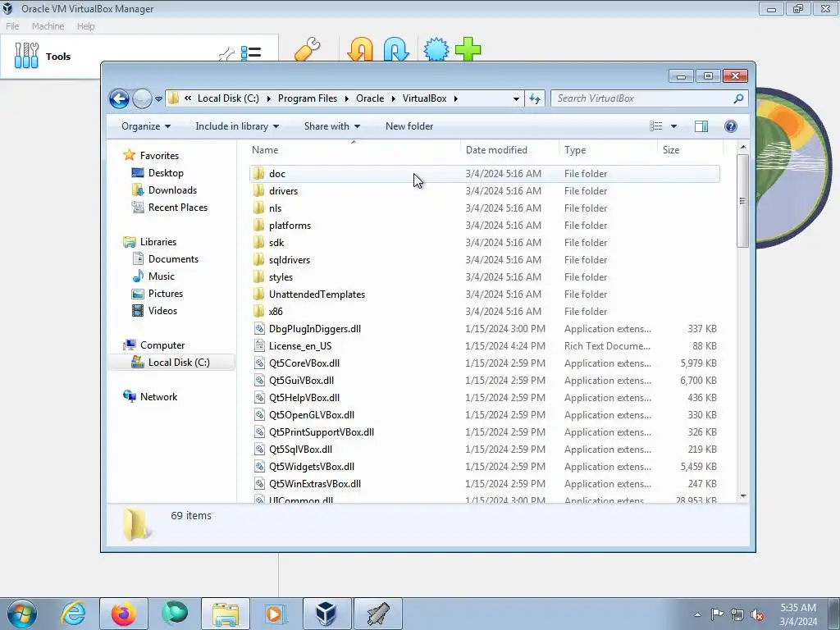Select the x86 folder
The image size is (840, 630).
click(x=484, y=311)
